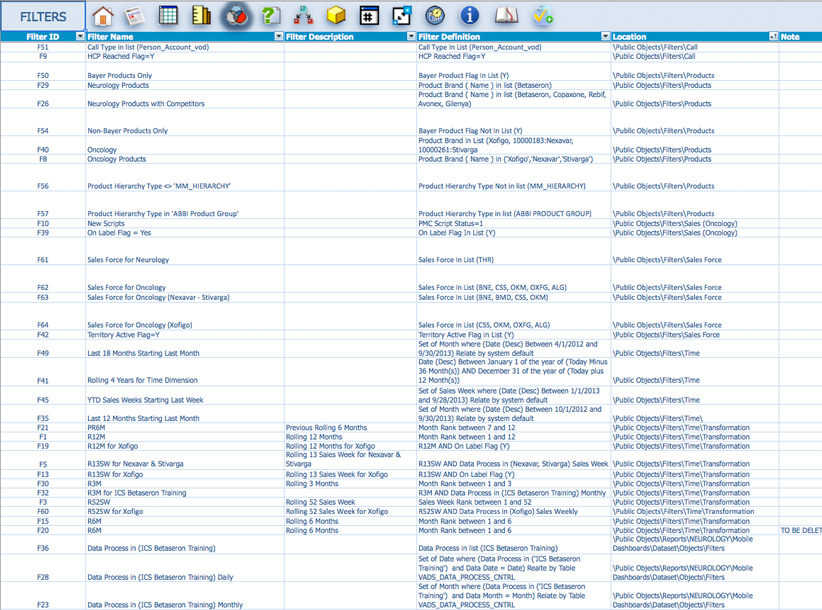Screen dimensions: 822x610
Task: Click 'Data Process in (ICS Betaseron Training) Daily'
Action: tap(160, 578)
